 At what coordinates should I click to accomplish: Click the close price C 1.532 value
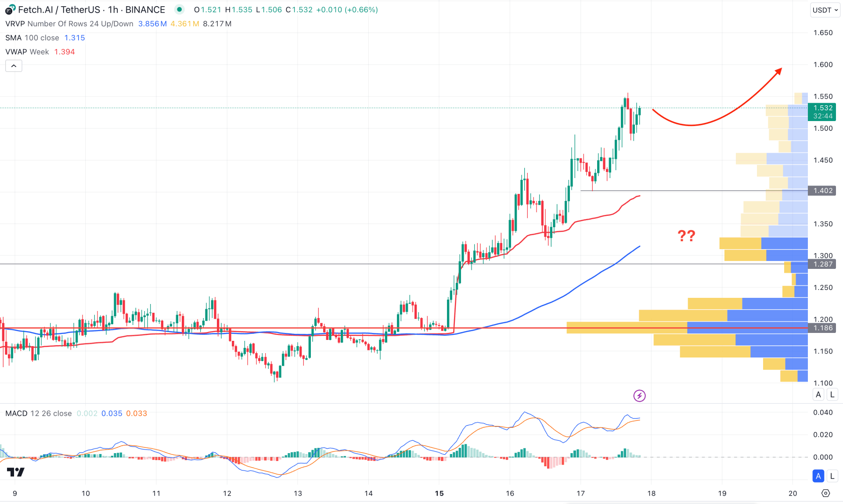click(299, 10)
